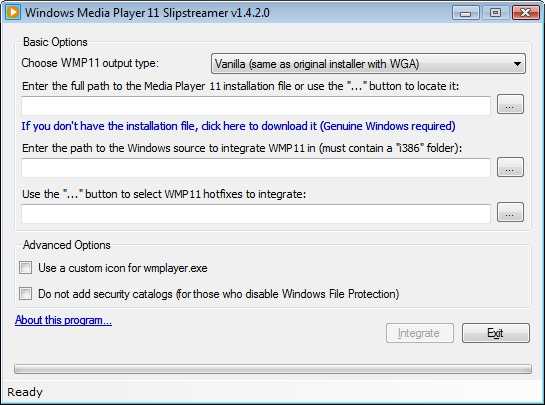
Task: Click the Media Player 11 installer path field
Action: coord(256,106)
